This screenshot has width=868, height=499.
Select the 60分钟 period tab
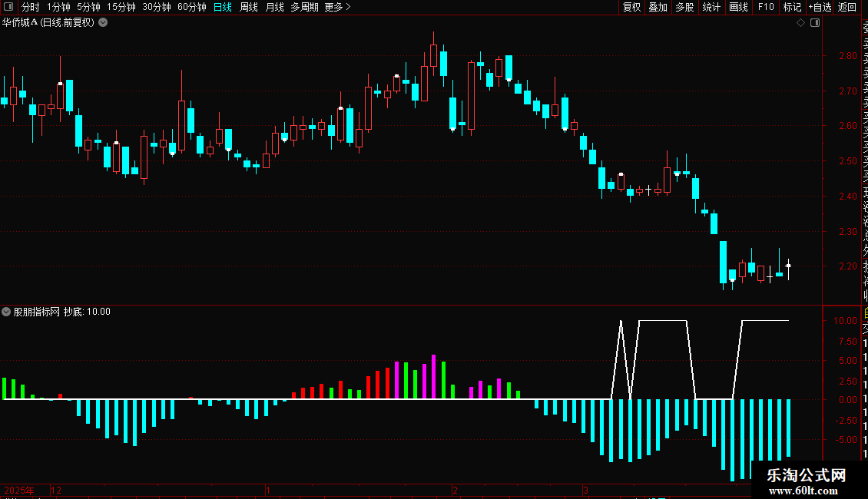pos(192,7)
